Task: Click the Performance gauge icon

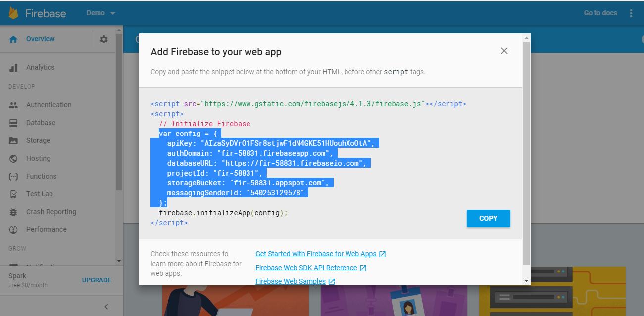Action: [x=13, y=230]
